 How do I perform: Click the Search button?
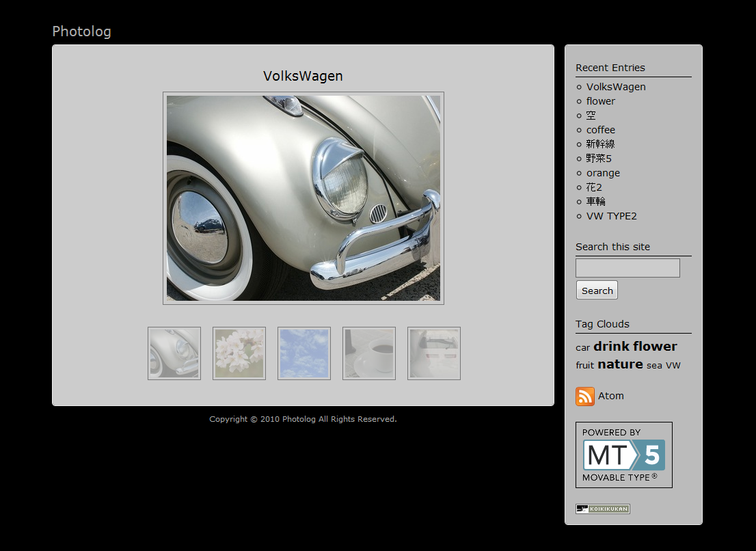tap(597, 291)
